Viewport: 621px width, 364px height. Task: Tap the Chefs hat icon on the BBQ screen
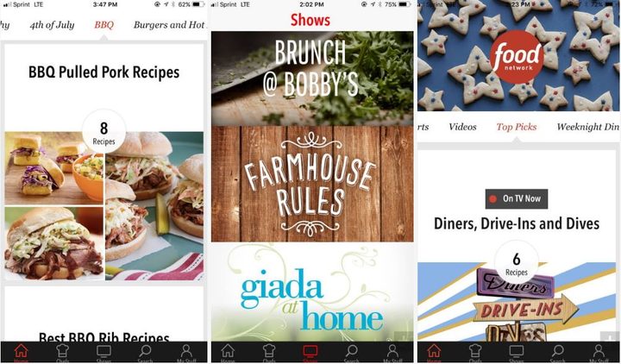[63, 351]
